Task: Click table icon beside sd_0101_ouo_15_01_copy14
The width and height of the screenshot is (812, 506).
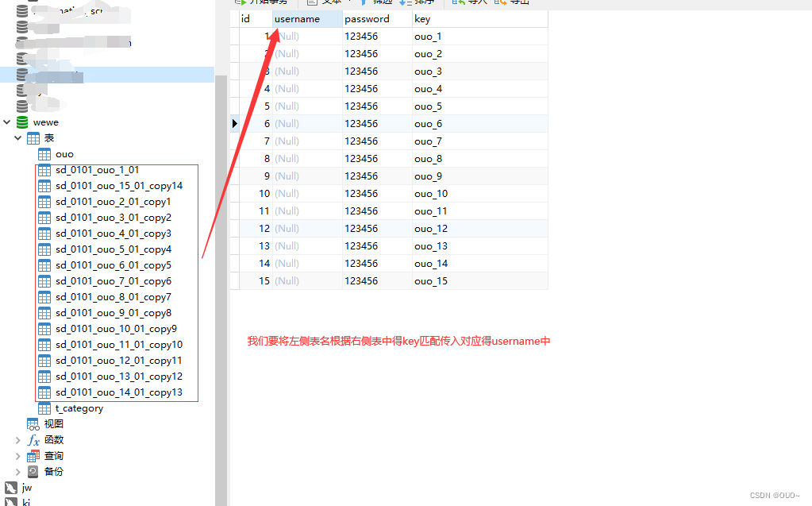Action: 44,186
